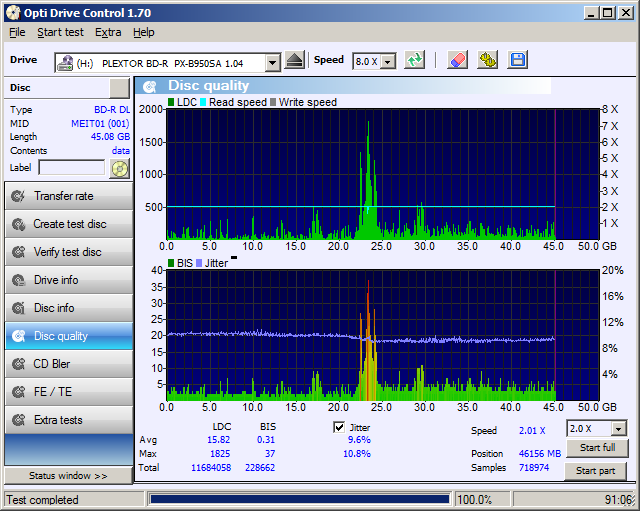Toggle the Jitter checkbox
640x511 pixels.
(339, 427)
